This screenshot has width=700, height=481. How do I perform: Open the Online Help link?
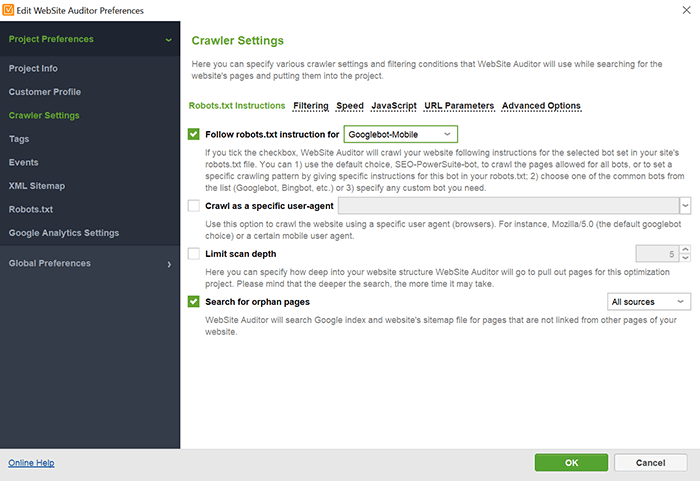tap(31, 463)
